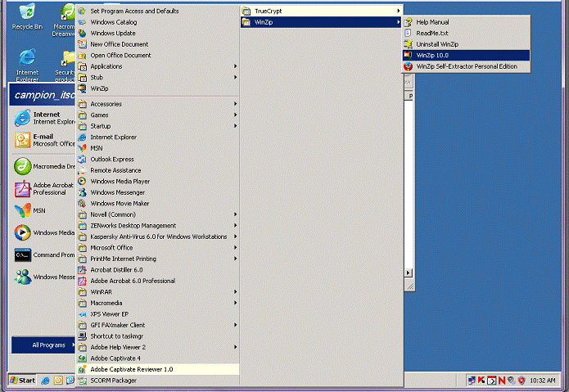This screenshot has width=569, height=392.
Task: Click the XPS Viewer EP icon
Action: tap(83, 314)
